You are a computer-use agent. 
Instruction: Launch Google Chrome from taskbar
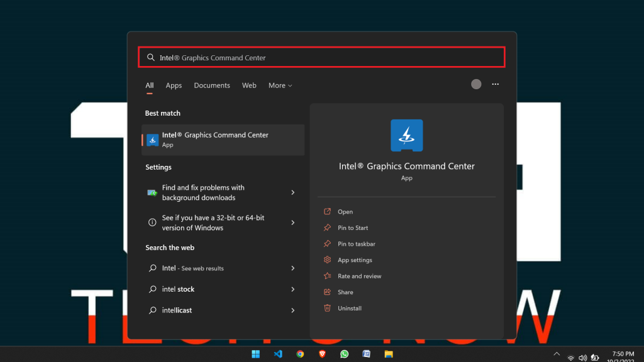click(300, 354)
